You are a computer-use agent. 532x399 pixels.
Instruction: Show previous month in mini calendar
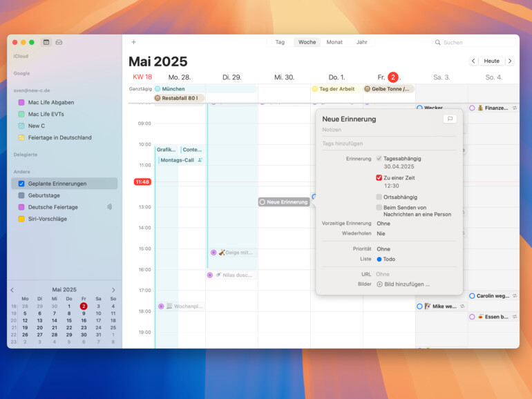(x=12, y=290)
